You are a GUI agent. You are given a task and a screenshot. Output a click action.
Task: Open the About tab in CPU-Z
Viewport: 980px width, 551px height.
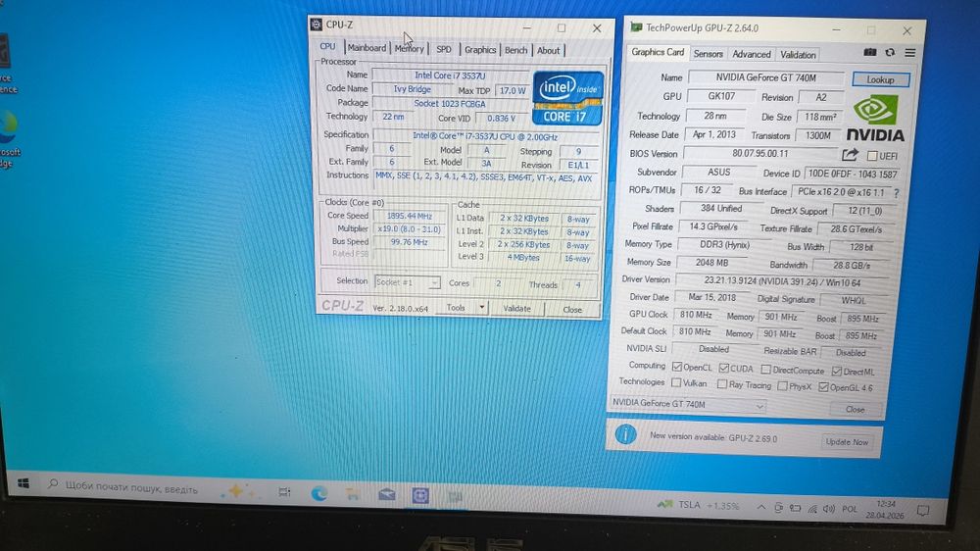549,51
